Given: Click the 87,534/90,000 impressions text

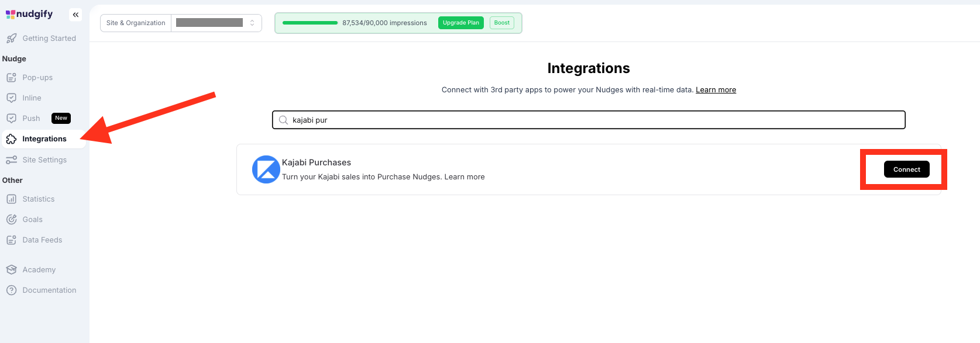Looking at the screenshot, I should click(x=384, y=23).
